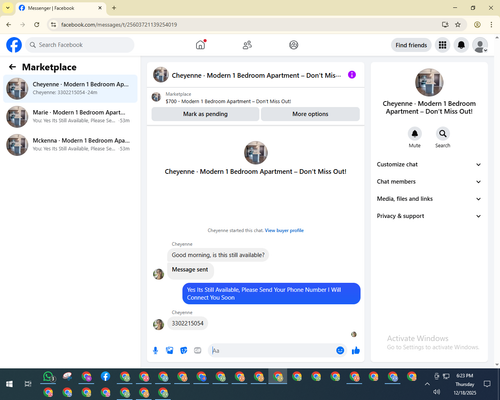This screenshot has height=400, width=500.
Task: Open the Mckenna conversation in list
Action: [70, 145]
